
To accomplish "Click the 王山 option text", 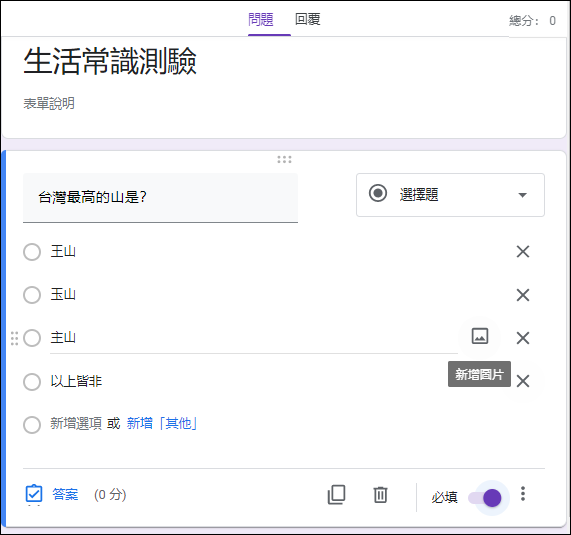I will click(x=63, y=251).
